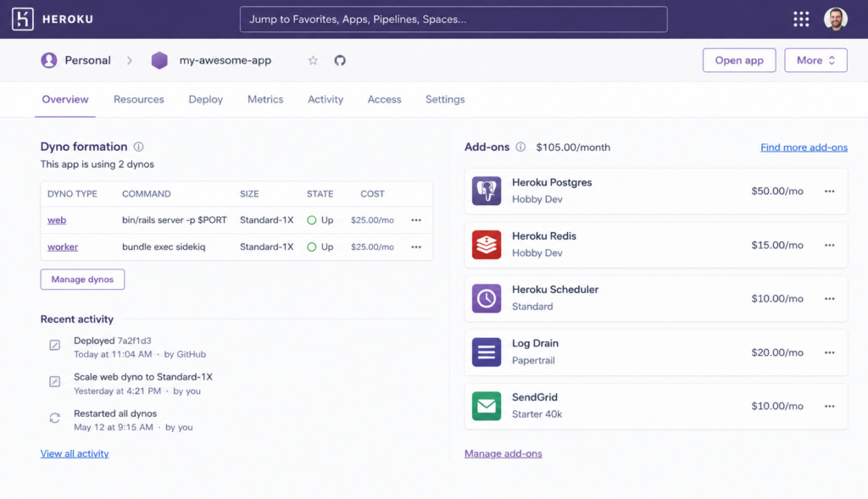This screenshot has height=499, width=868.
Task: Click the Scale web dyno to Standard-1X entry
Action: point(143,377)
